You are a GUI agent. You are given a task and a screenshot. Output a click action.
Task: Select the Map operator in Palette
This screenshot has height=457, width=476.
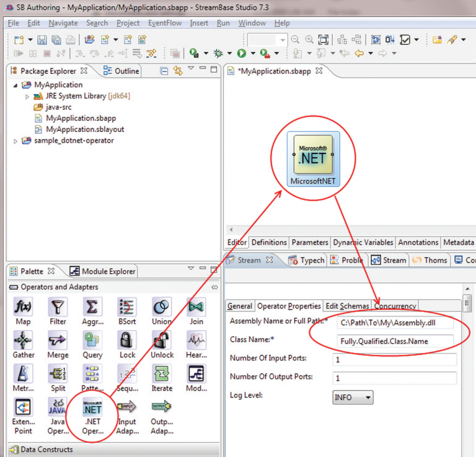[x=23, y=308]
